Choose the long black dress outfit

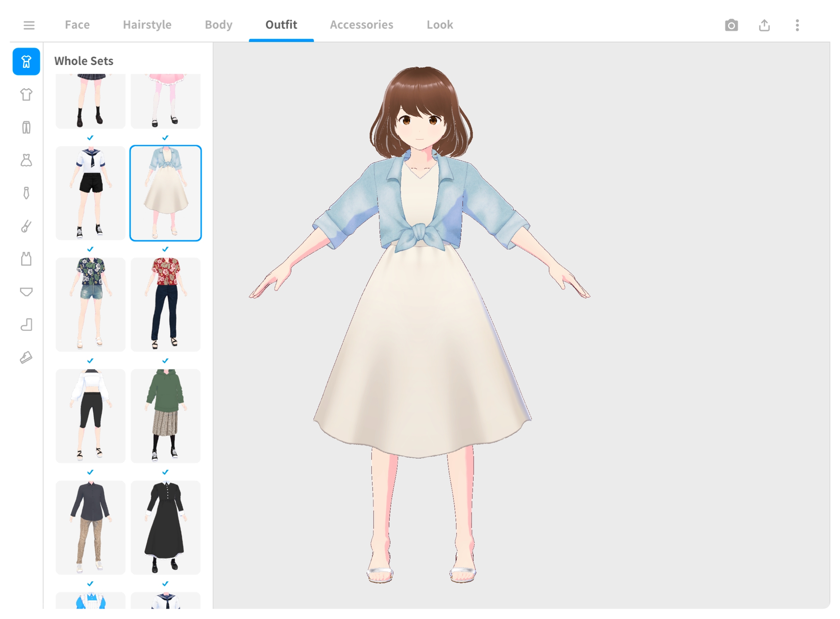tap(165, 527)
